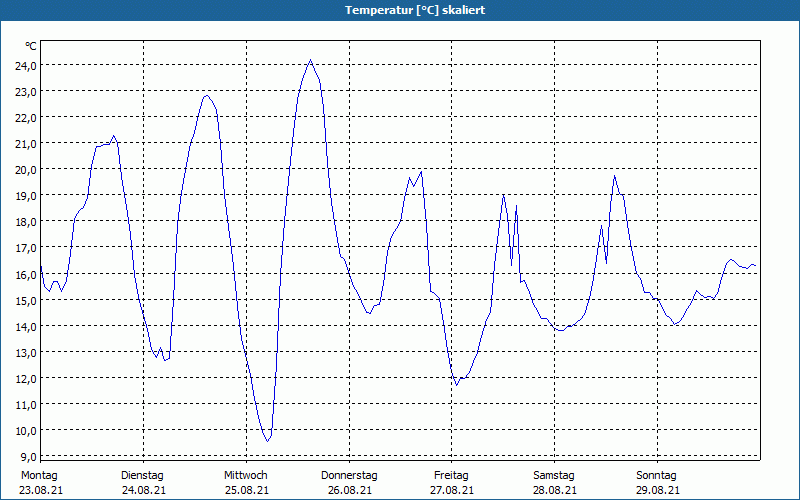The image size is (800, 500).
Task: Click the highest temperature peak on Wednesday
Action: pos(310,60)
